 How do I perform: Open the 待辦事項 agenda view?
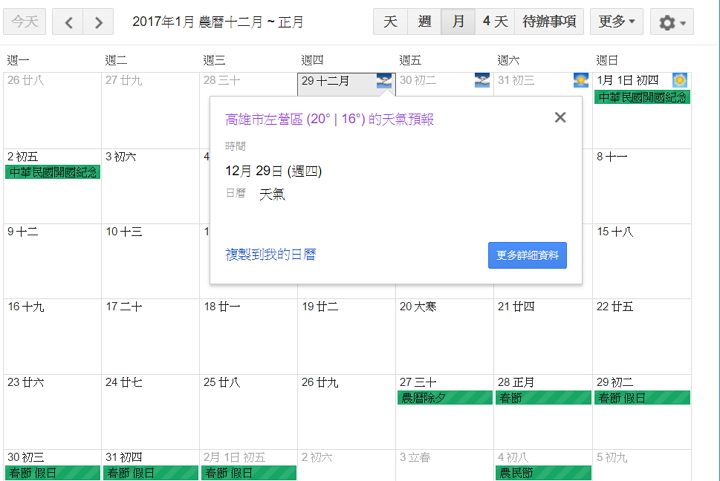pos(549,21)
